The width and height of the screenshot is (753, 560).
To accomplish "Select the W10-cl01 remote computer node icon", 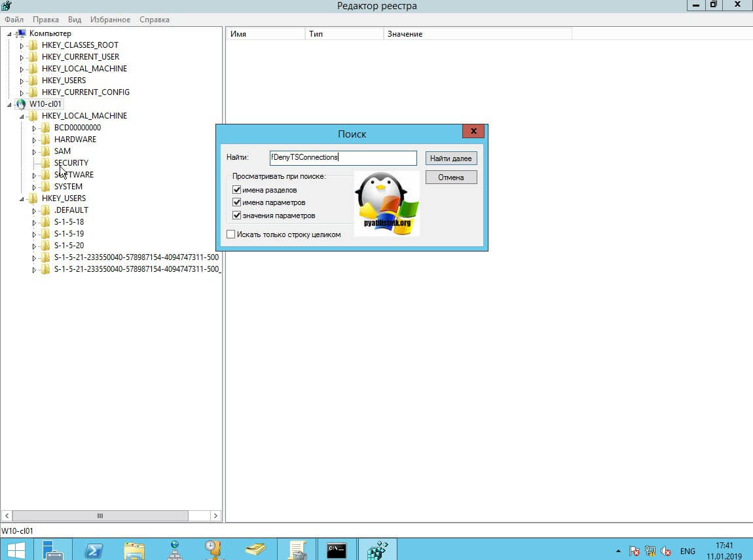I will click(21, 104).
